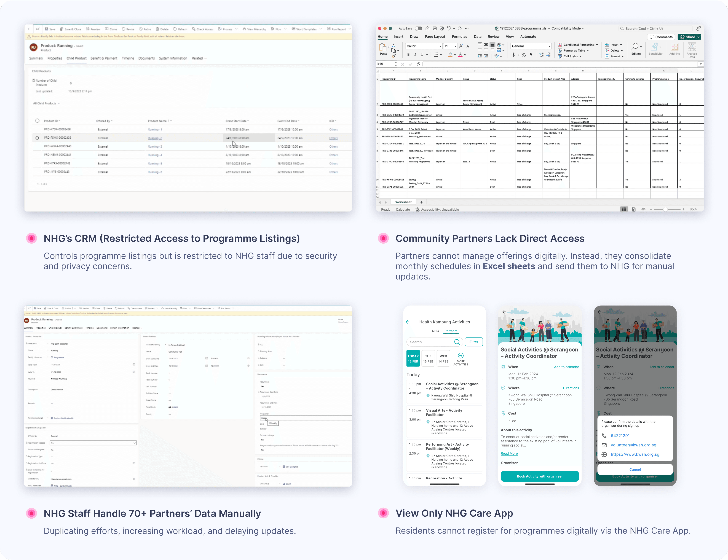The height and width of the screenshot is (560, 728).
Task: Open the Frequency Weekly dropdown field
Action: [306, 418]
